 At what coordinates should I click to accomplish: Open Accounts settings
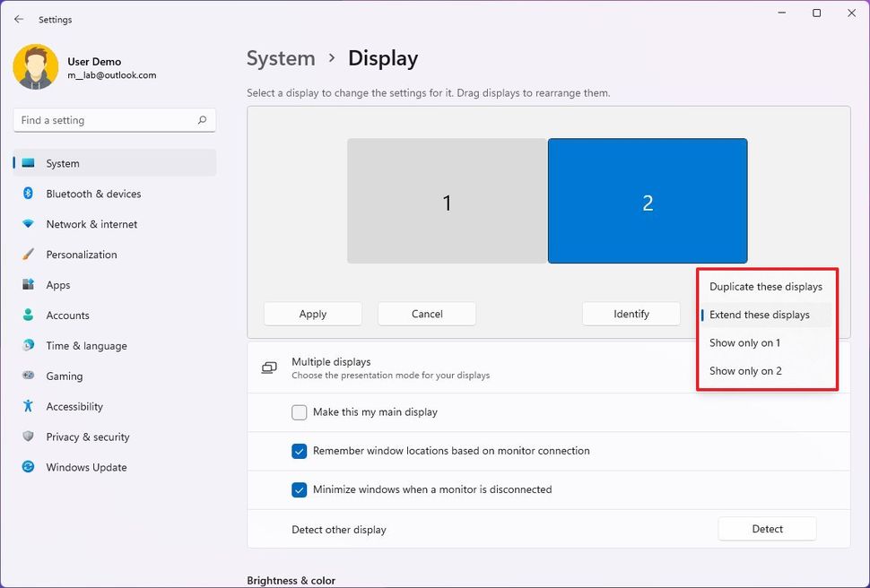click(67, 316)
